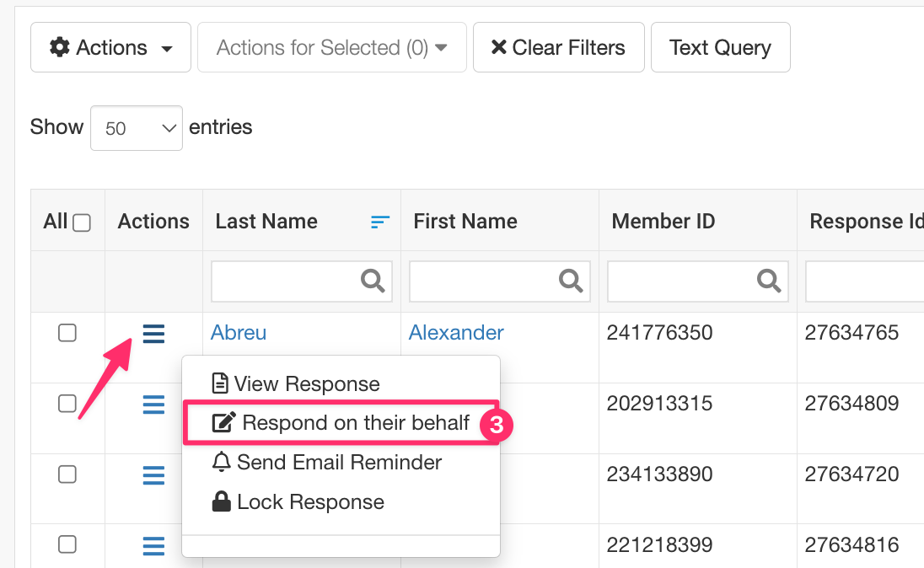Check the checkbox for row 234133890
Viewport: 924px width, 568px height.
(x=67, y=474)
